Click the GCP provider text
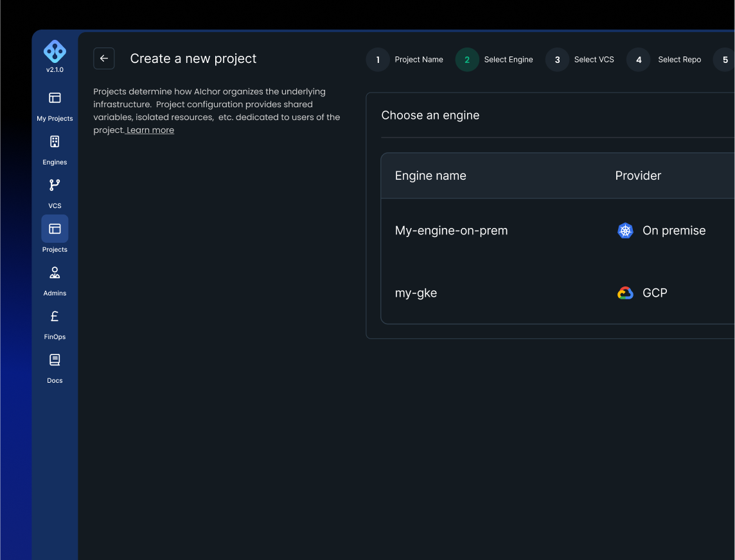Screen dimensions: 735x560 655,293
